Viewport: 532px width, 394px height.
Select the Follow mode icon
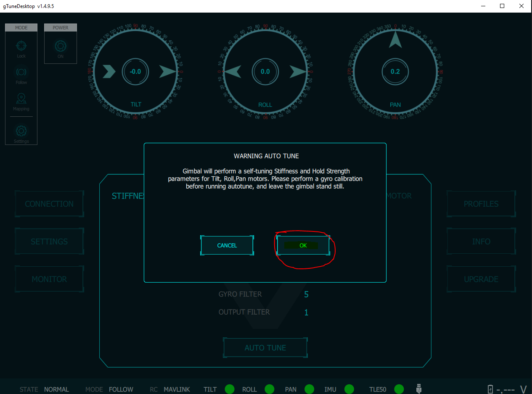(21, 72)
